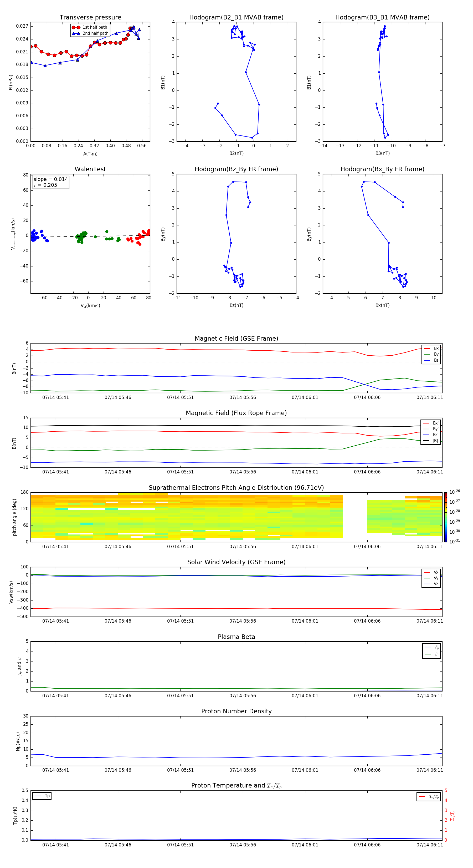Select the Tp legend entry in temperature plot
The width and height of the screenshot is (473, 868).
pos(42,796)
